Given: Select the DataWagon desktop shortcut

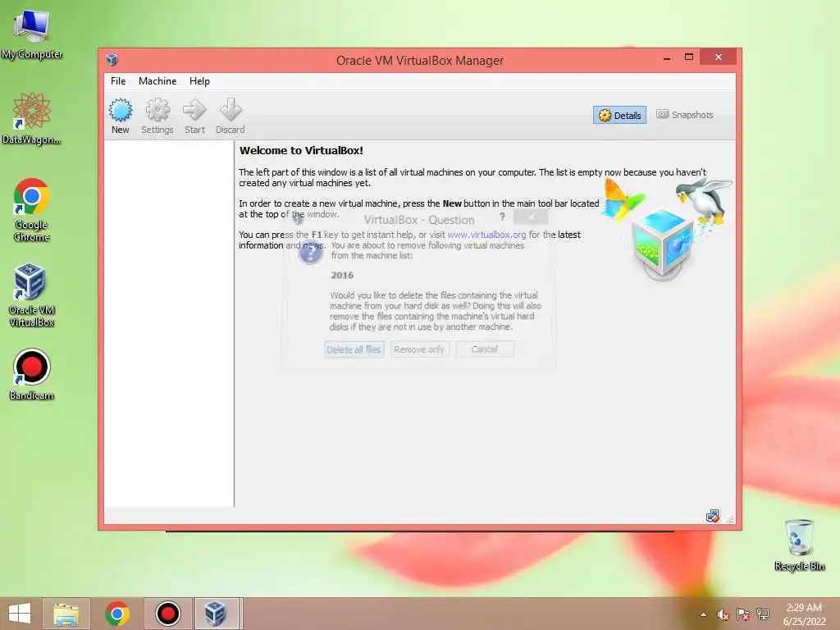Looking at the screenshot, I should coord(32,118).
